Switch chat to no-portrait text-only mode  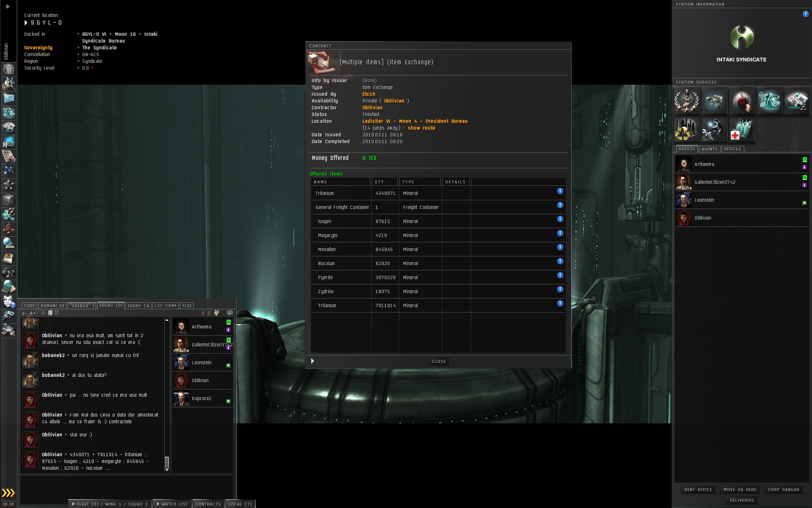(43, 313)
